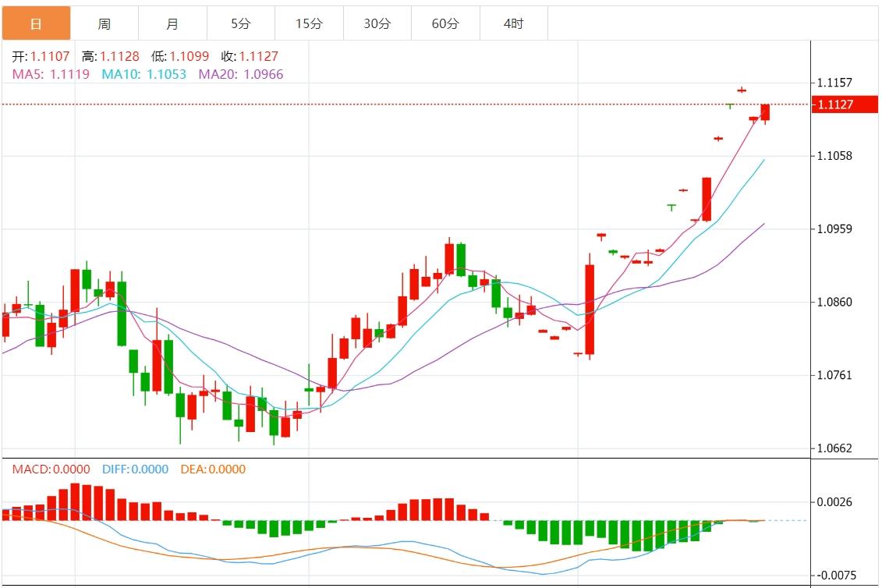Change to the 60分 timeframe
The height and width of the screenshot is (588, 882).
pyautogui.click(x=445, y=24)
